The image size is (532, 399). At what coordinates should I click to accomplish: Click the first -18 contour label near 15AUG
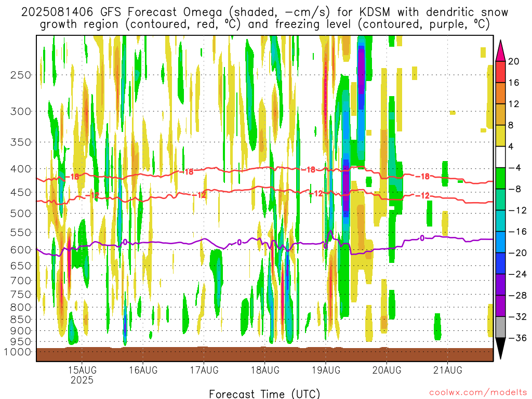72,177
